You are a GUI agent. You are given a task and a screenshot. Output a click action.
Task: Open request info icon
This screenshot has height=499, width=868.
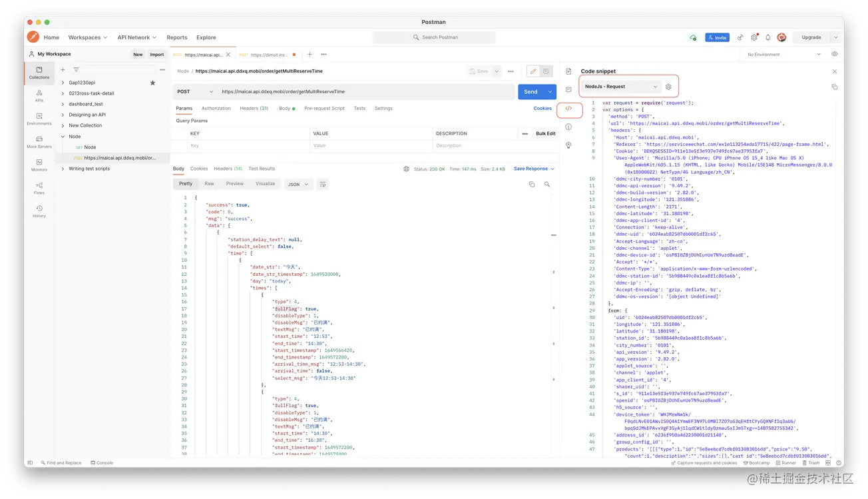pos(568,127)
